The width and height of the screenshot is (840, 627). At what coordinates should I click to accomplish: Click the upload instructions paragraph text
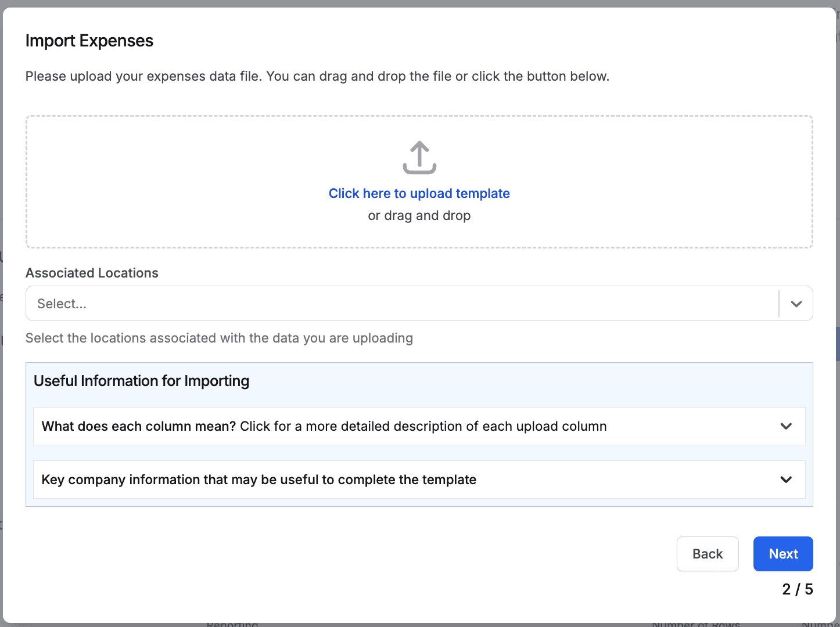[317, 76]
